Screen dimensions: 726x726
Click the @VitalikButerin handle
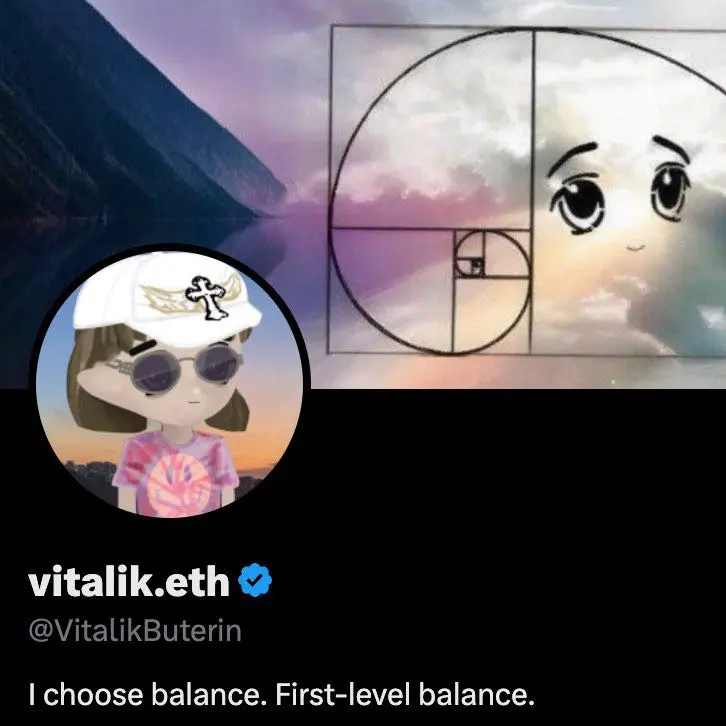point(135,631)
